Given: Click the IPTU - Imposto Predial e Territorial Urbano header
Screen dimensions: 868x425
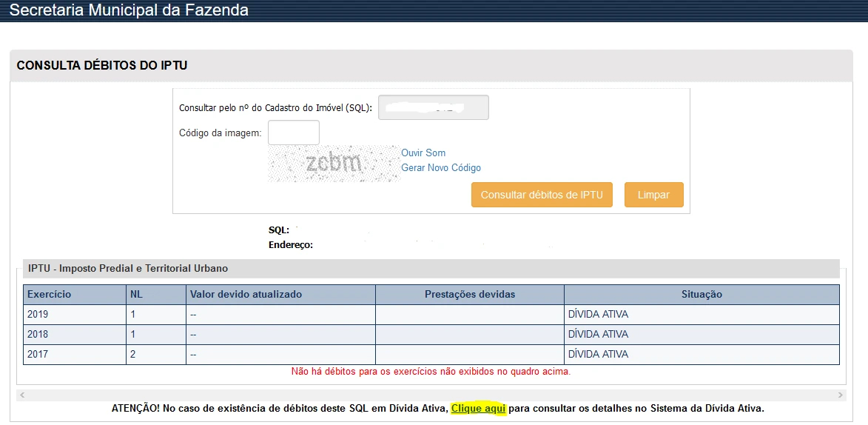Looking at the screenshot, I should coord(128,268).
